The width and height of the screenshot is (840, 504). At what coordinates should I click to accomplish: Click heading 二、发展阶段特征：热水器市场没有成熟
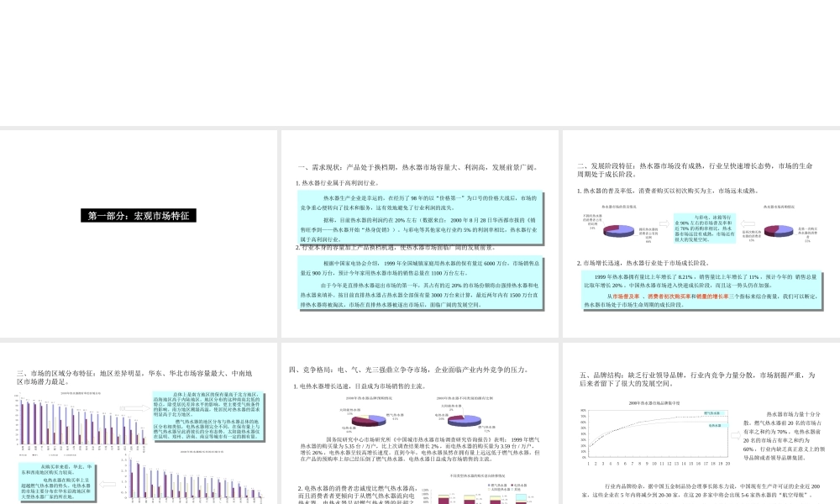tap(695, 170)
